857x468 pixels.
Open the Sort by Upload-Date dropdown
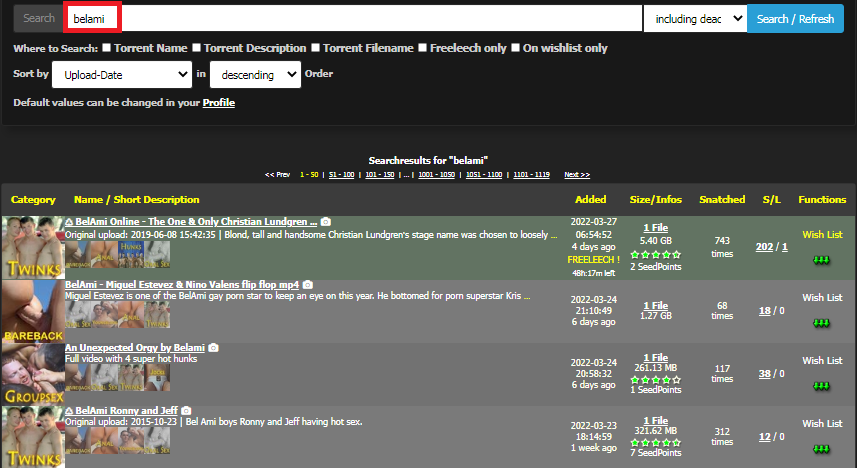122,74
